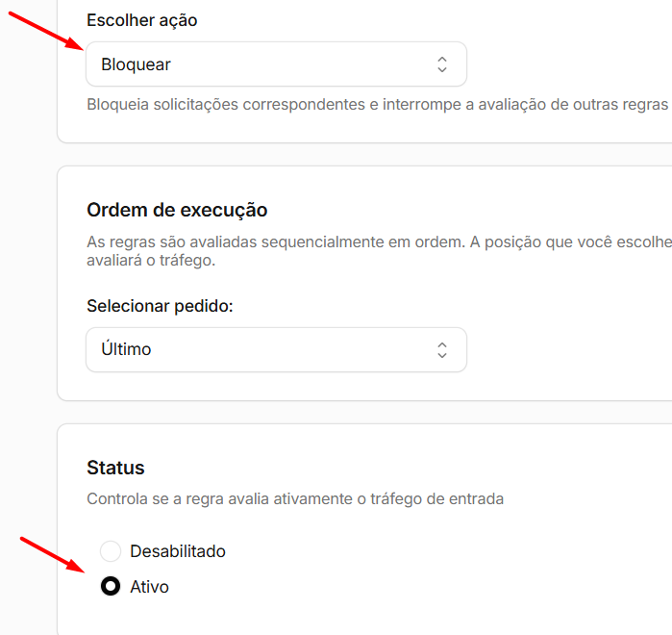Click the Escolher ação field label
672x635 pixels.
(x=142, y=20)
